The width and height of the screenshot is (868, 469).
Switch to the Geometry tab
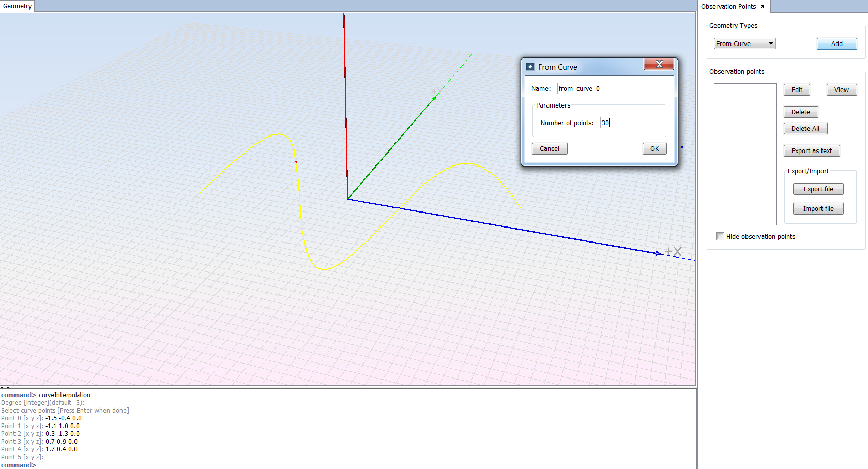[17, 6]
